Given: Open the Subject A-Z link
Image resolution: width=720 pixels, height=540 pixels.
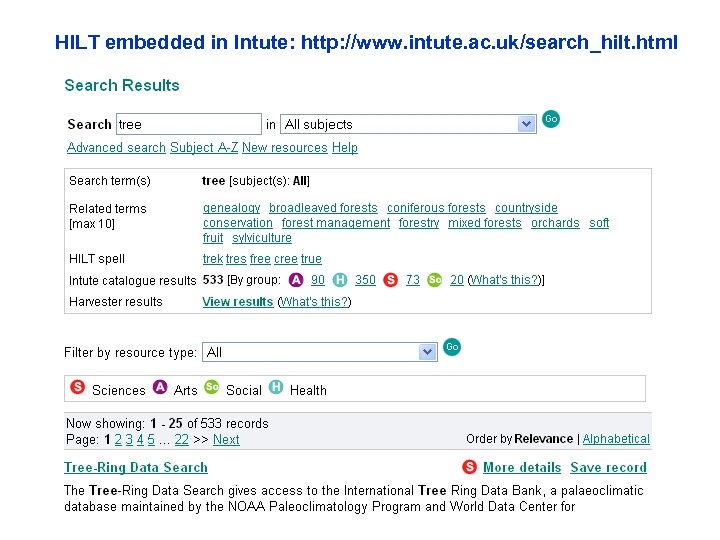Looking at the screenshot, I should 204,148.
